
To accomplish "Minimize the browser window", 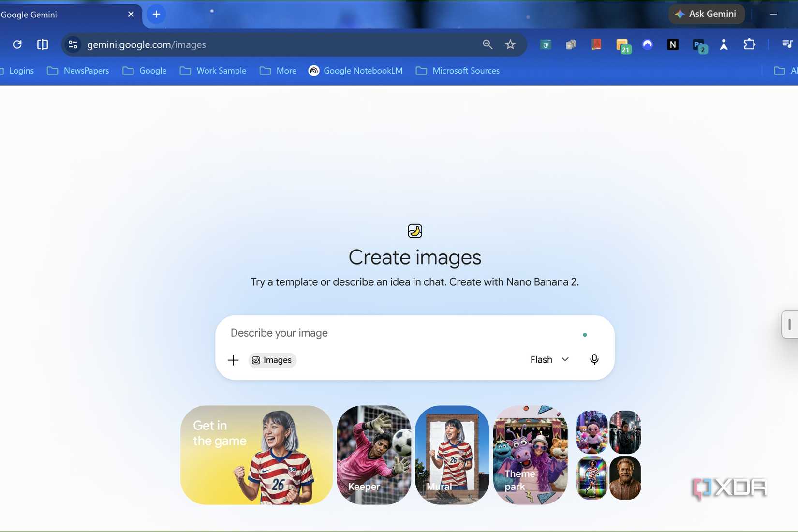I will click(x=773, y=14).
